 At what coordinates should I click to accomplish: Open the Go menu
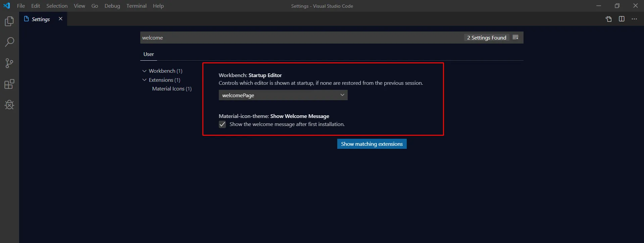coord(95,6)
